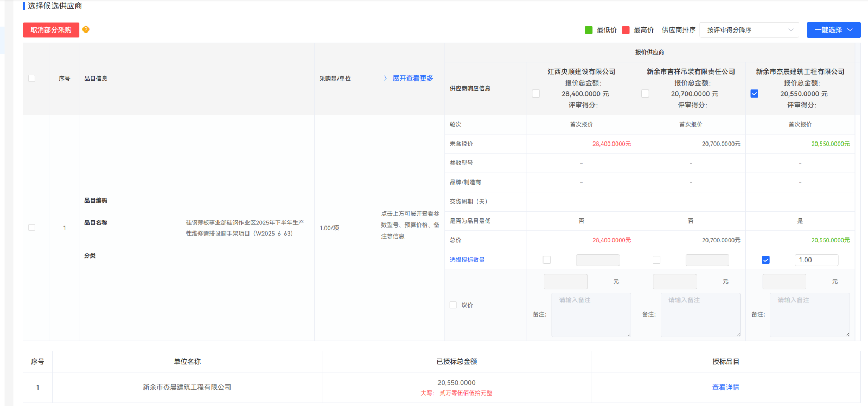Click the 报价供应商 header

650,53
